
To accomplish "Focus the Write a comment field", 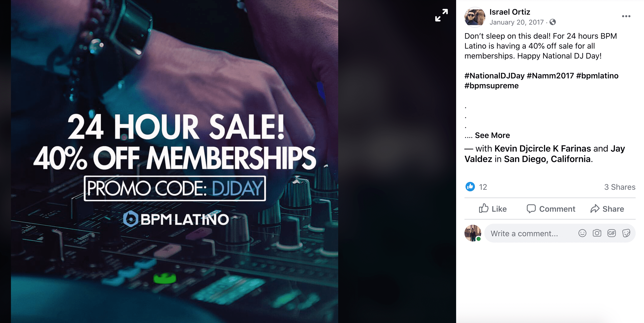I will click(530, 233).
